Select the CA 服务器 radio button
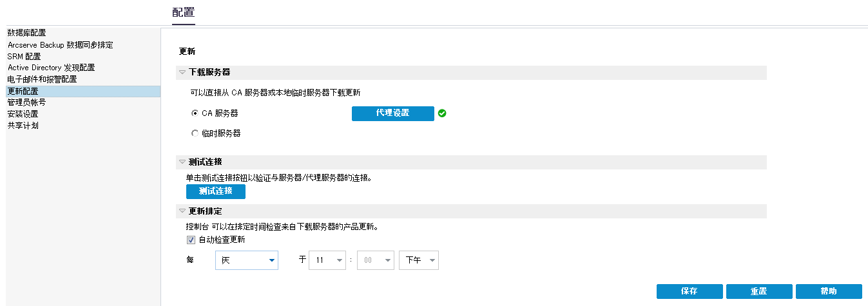This screenshot has height=306, width=868. tap(195, 113)
